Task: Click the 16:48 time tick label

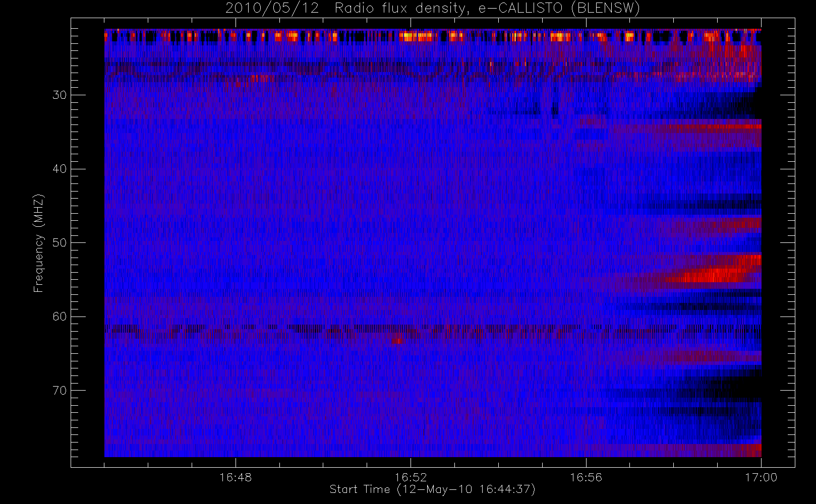Action: (236, 477)
